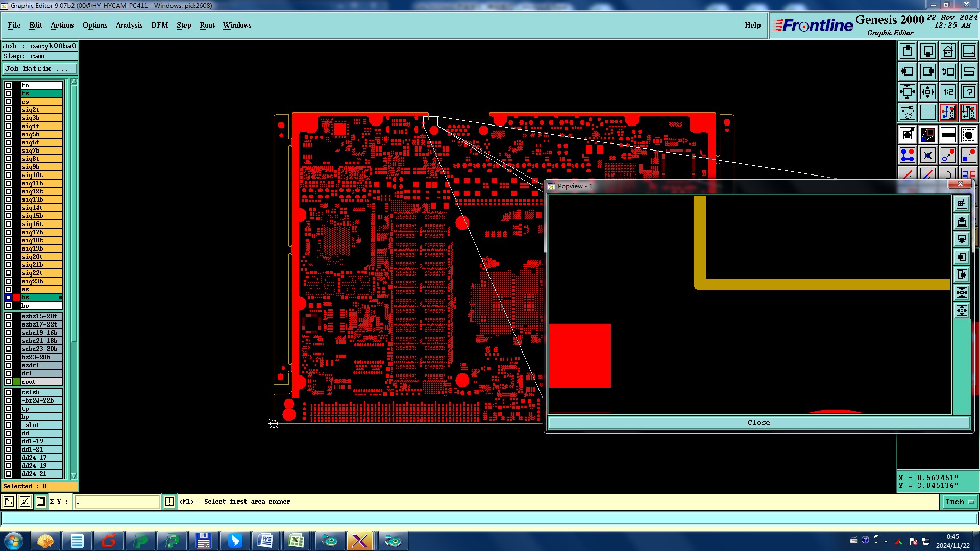Image resolution: width=980 pixels, height=551 pixels.
Task: Open the XY window-split view icon
Action: click(969, 51)
